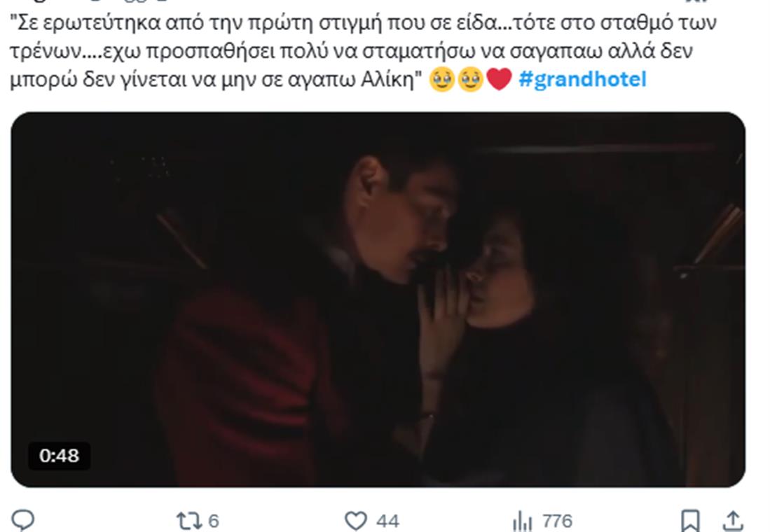
Task: Click the 776 views count
Action: click(x=558, y=521)
